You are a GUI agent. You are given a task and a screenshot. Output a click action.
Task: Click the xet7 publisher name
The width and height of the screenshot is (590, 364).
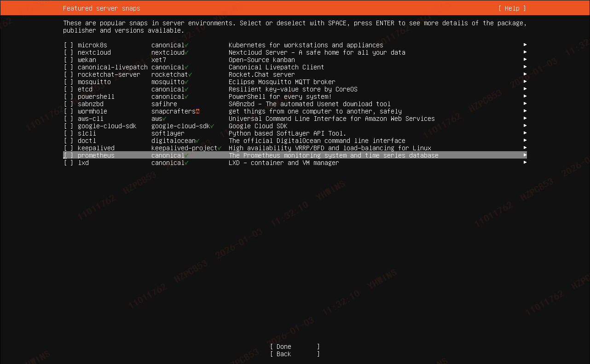159,60
